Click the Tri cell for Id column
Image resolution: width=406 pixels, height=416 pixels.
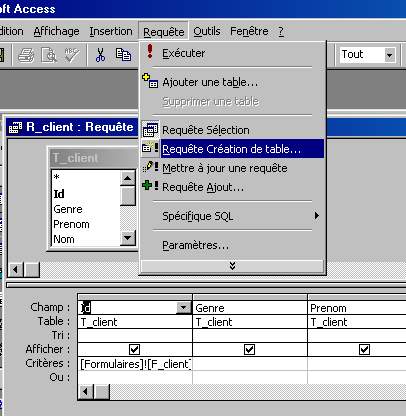[x=135, y=336]
